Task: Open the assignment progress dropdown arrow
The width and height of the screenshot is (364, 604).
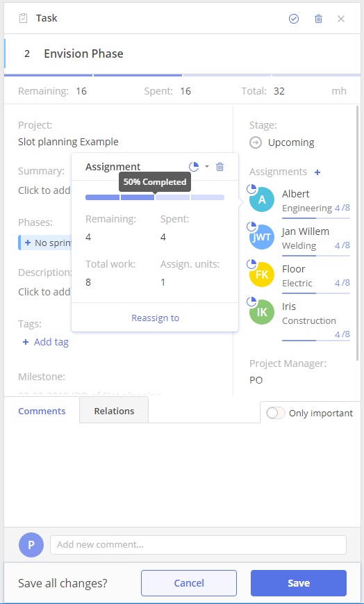Action: pyautogui.click(x=207, y=167)
